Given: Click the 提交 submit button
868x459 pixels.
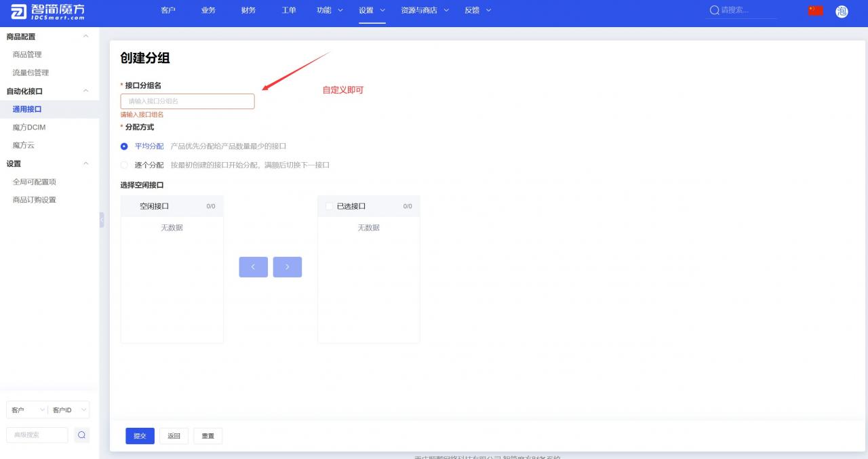Looking at the screenshot, I should [140, 436].
